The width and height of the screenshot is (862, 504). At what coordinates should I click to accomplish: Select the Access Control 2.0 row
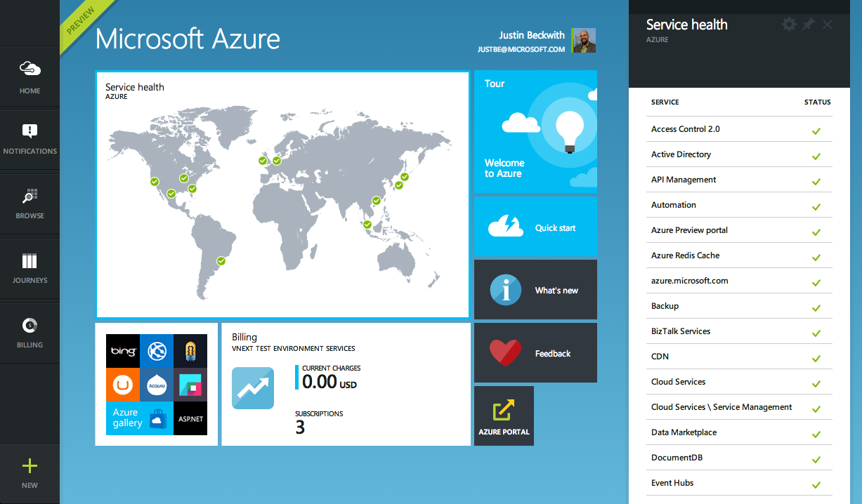tap(739, 129)
